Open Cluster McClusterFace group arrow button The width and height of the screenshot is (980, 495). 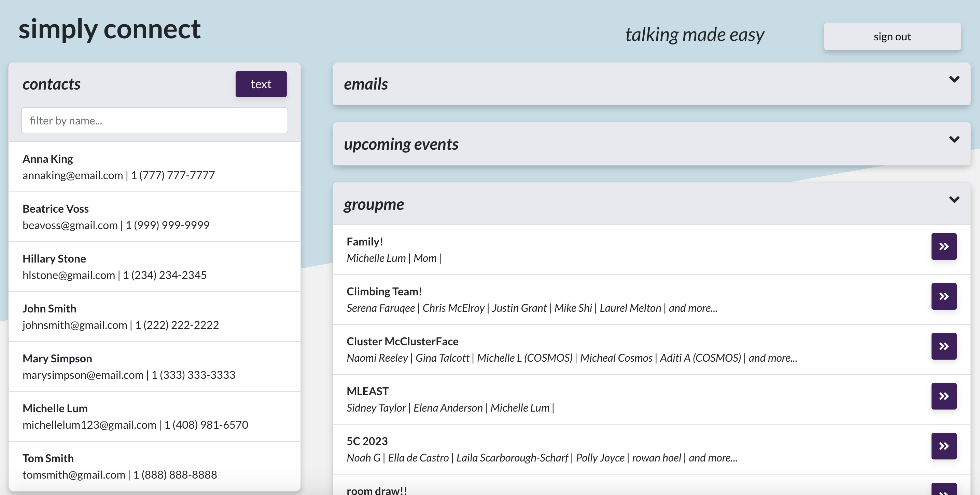(x=943, y=346)
